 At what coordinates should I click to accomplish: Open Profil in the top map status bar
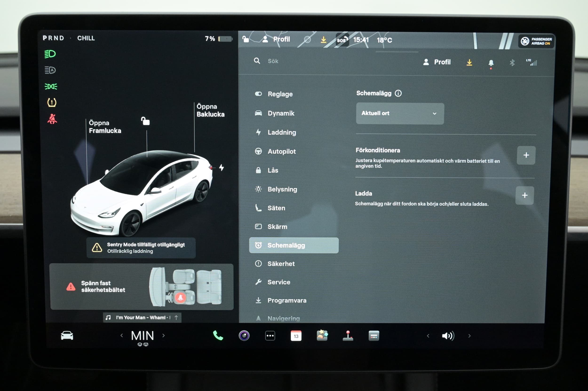click(x=276, y=39)
